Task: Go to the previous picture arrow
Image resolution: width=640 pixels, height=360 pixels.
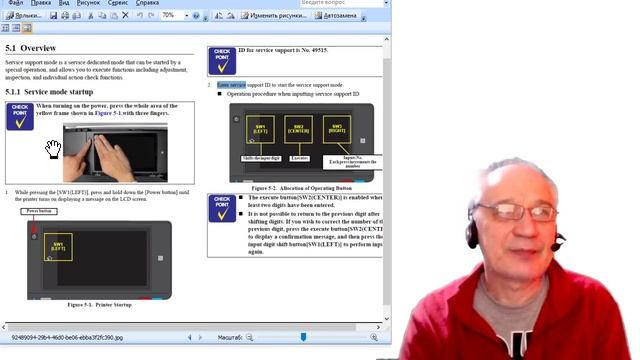Action: [x=189, y=338]
